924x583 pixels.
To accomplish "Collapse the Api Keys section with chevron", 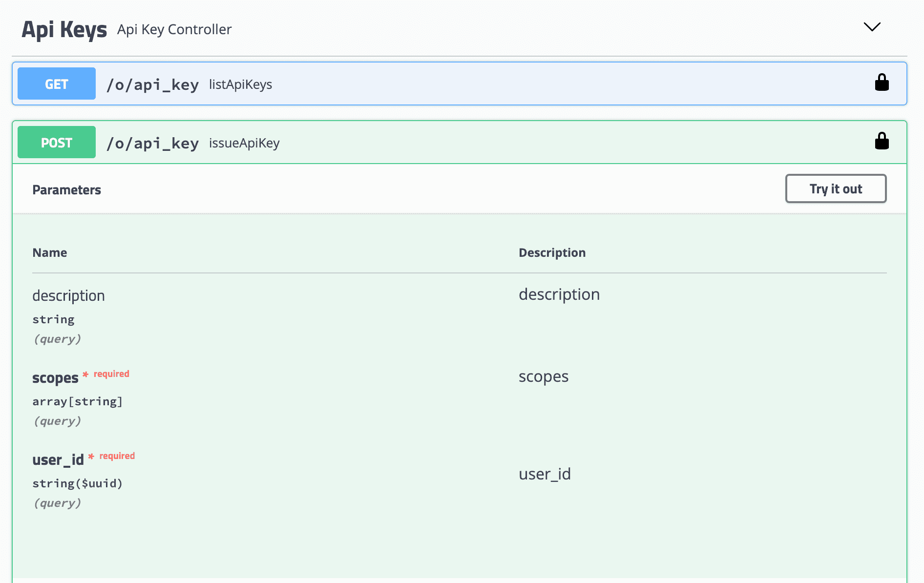I will pos(872,27).
